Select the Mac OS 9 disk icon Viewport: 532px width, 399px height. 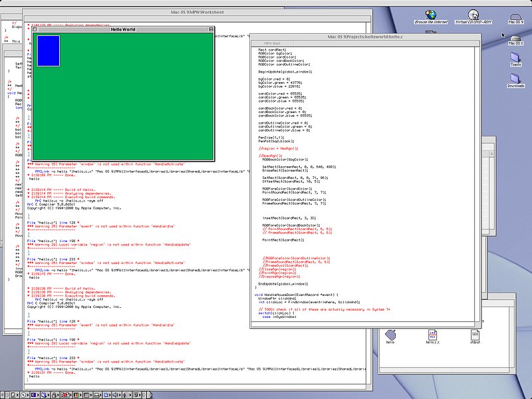point(516,19)
